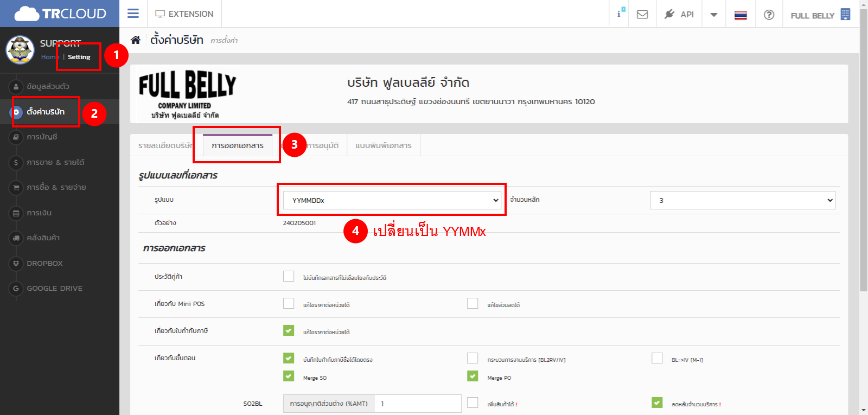The image size is (868, 415).
Task: Click the company address text ending 10120
Action: [471, 101]
